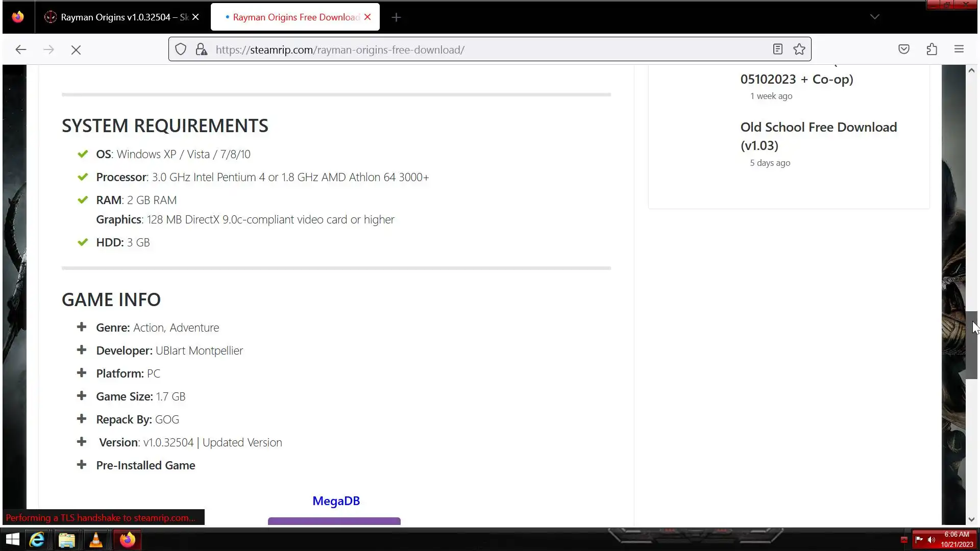
Task: Close the Rayman Origins Free Download tab
Action: (367, 17)
